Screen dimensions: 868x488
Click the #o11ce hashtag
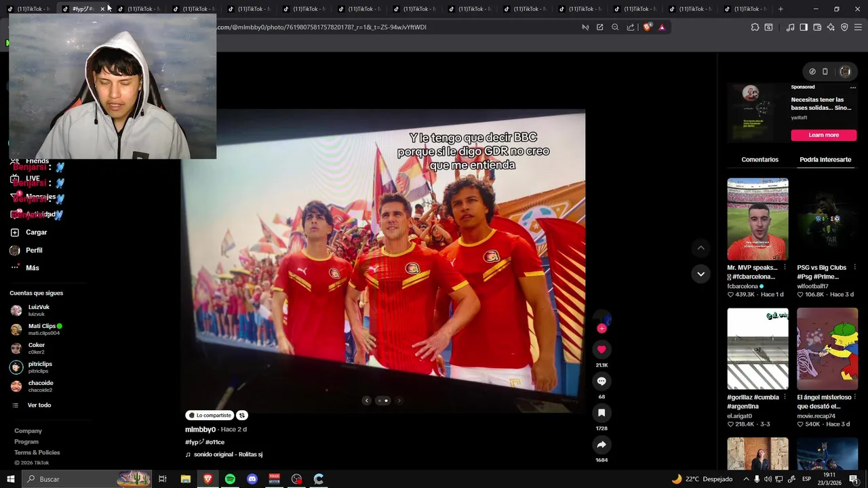[x=215, y=442]
